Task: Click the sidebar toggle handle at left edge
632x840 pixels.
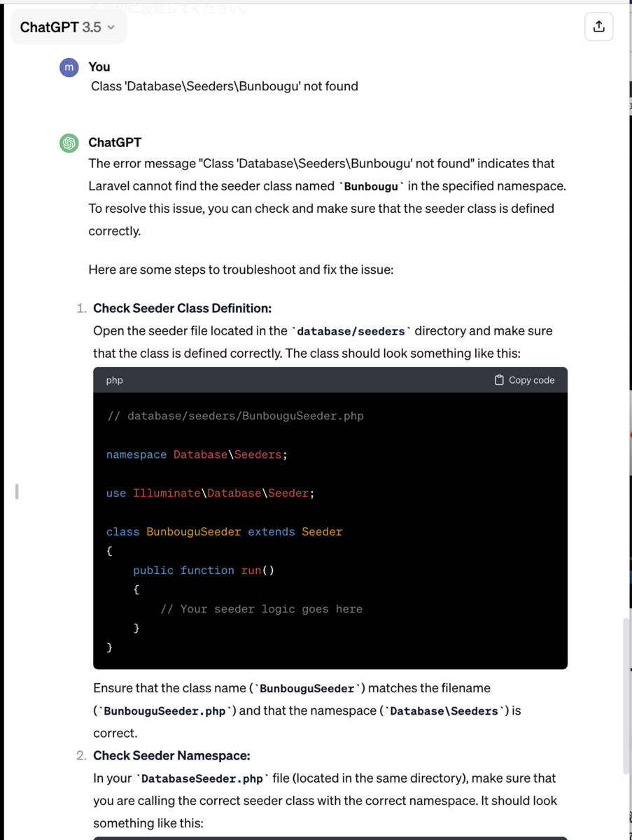Action: (17, 491)
